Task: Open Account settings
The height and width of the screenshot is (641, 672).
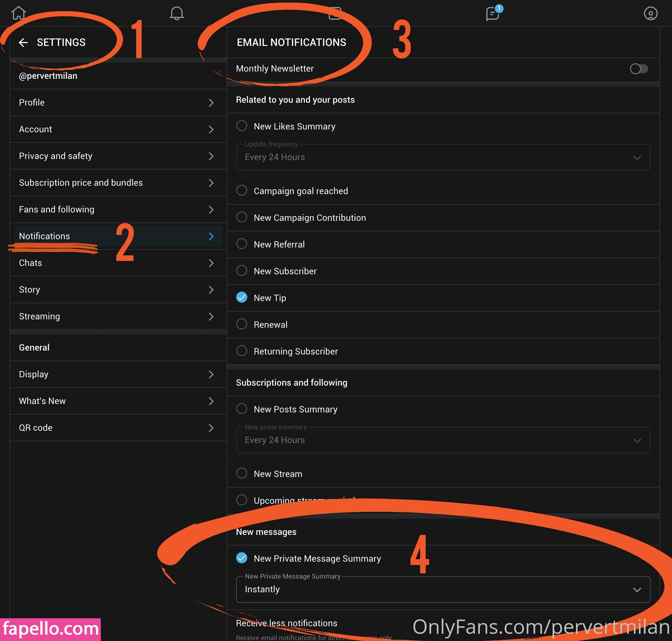Action: pyautogui.click(x=118, y=129)
